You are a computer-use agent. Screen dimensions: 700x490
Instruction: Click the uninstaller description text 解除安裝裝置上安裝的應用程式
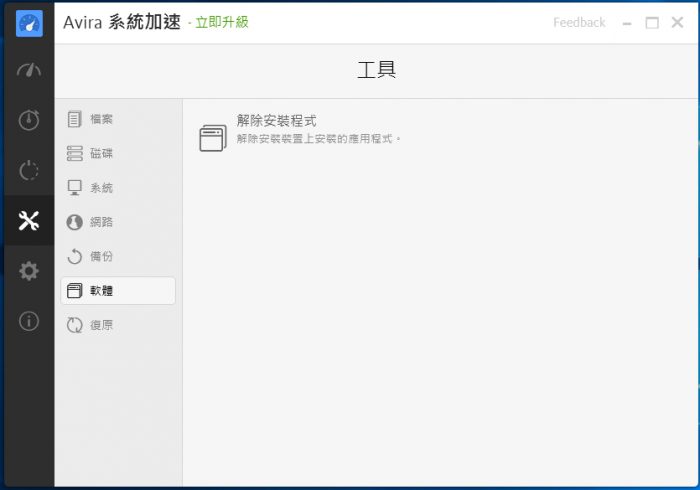318,139
